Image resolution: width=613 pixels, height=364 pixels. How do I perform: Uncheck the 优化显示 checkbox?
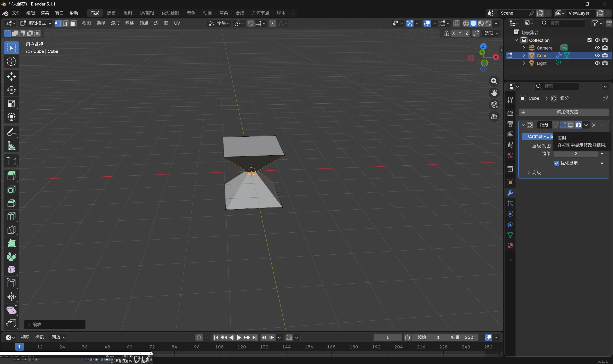click(x=556, y=163)
